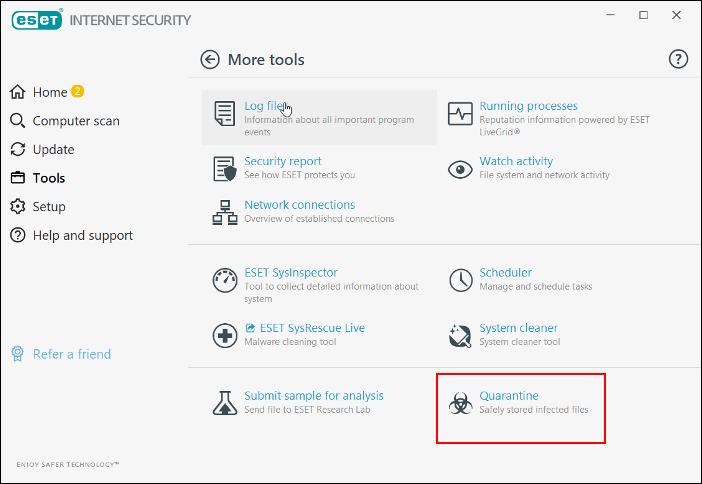Image resolution: width=702 pixels, height=484 pixels.
Task: Open ESET SysRescue Live link
Action: coord(312,328)
